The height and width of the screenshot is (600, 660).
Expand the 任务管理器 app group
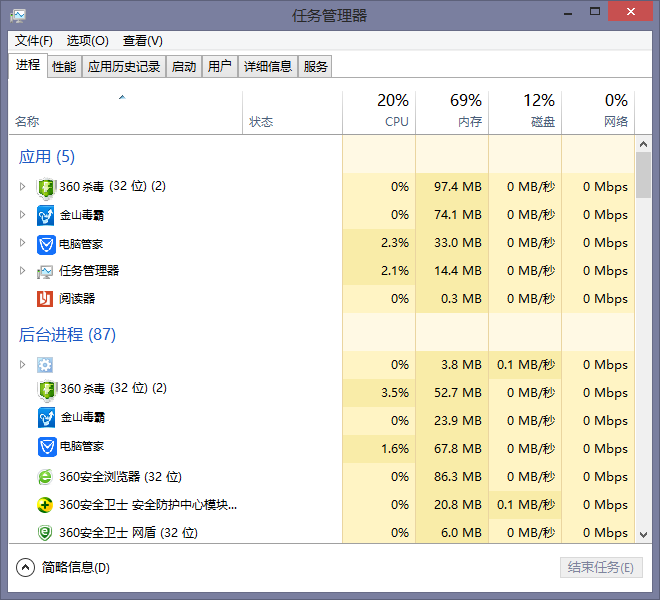(22, 271)
